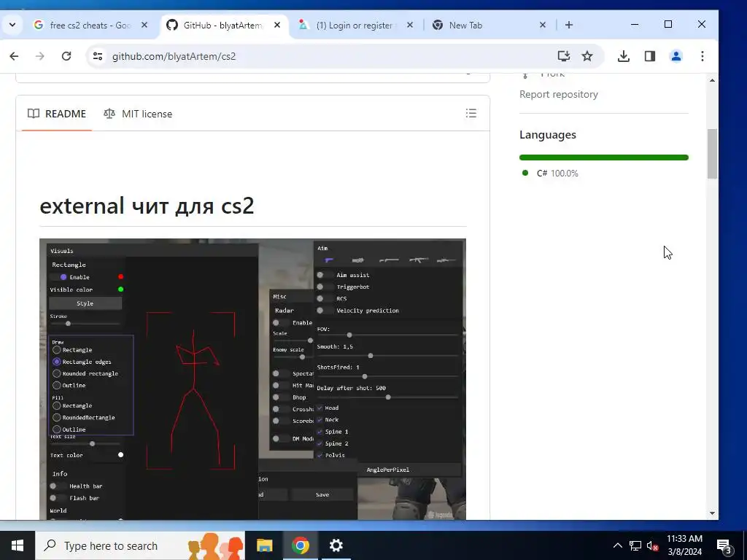Screen dimensions: 747x560
Task: Open the clock showing 11:33 AM
Action: pyautogui.click(x=684, y=545)
